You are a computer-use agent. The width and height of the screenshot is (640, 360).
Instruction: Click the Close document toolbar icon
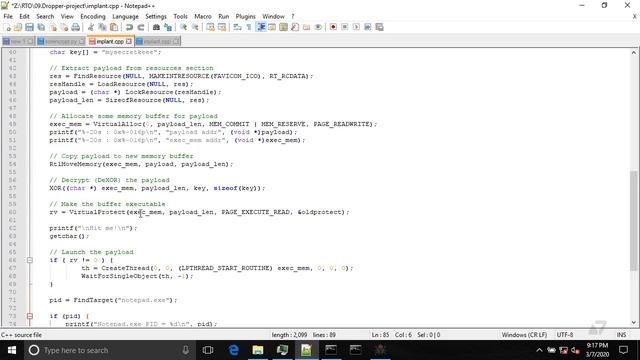[x=53, y=27]
